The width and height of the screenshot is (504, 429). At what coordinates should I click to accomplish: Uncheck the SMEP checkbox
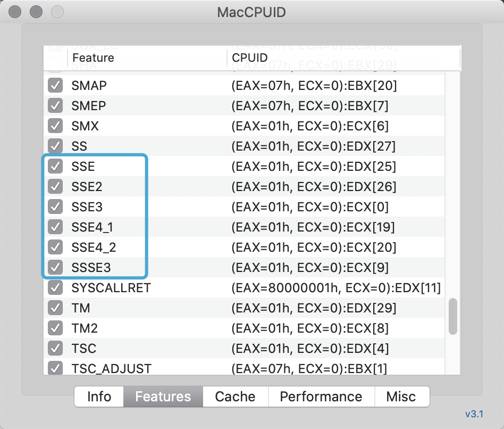[55, 106]
